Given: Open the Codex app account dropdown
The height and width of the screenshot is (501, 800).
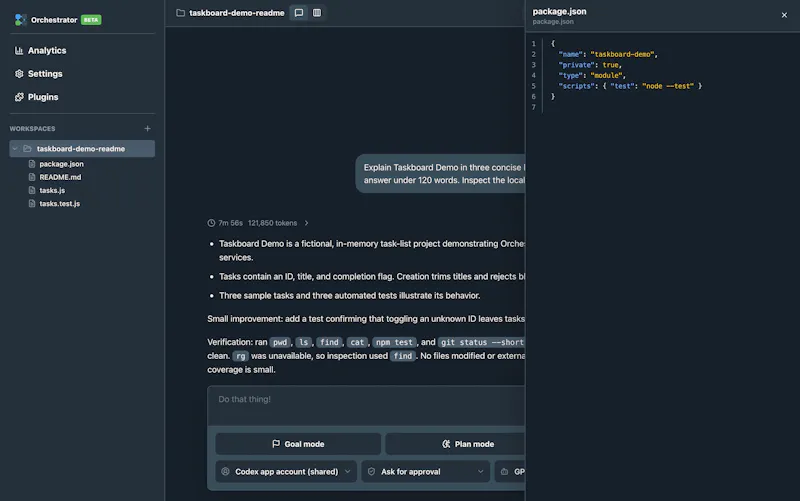Looking at the screenshot, I should 286,471.
